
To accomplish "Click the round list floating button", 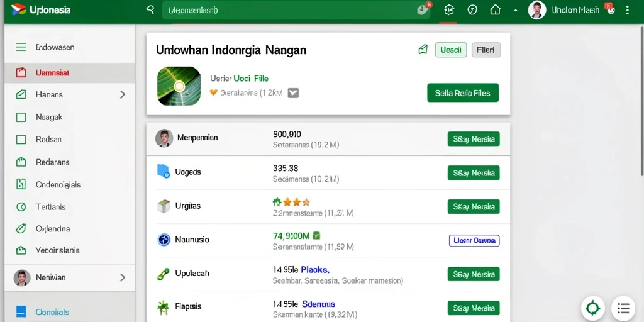I will coord(623,308).
